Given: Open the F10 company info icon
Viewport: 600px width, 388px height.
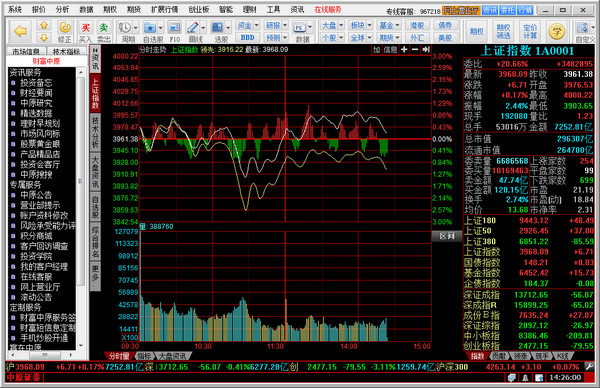Looking at the screenshot, I should point(174,28).
